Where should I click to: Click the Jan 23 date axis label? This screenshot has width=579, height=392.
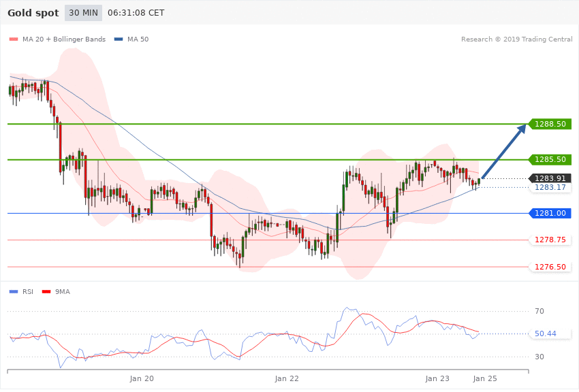pyautogui.click(x=437, y=378)
